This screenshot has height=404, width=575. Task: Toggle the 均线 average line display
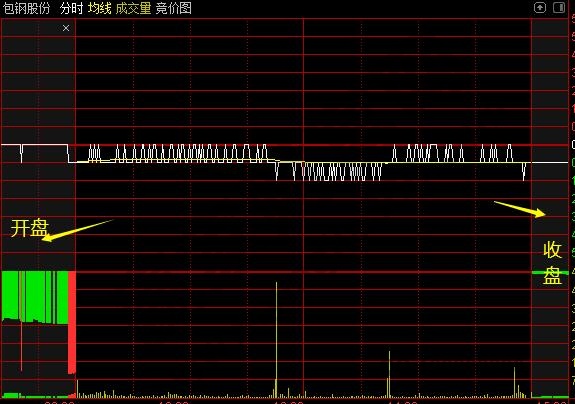[99, 8]
